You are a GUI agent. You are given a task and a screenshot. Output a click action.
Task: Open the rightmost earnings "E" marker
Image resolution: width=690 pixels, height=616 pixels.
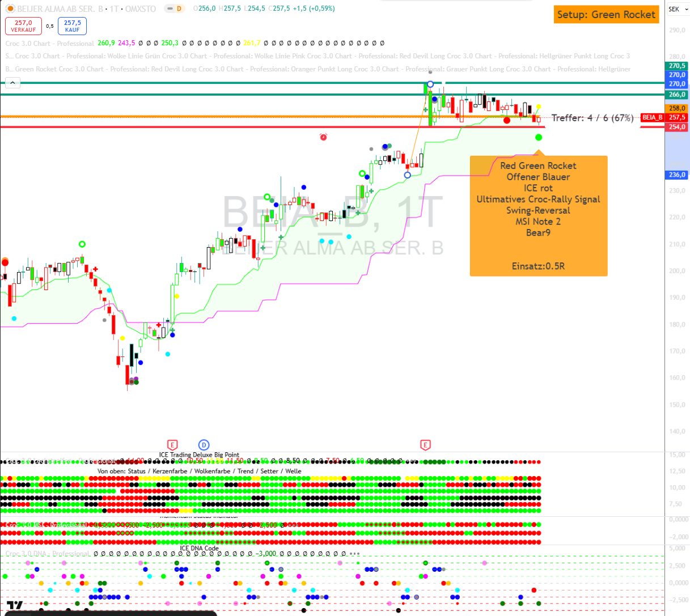[425, 445]
